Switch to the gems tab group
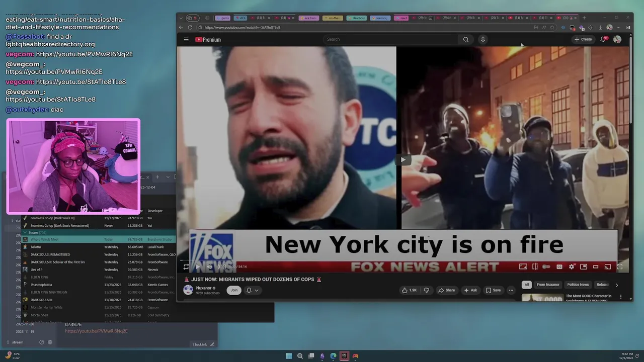644x362 pixels. point(223,18)
